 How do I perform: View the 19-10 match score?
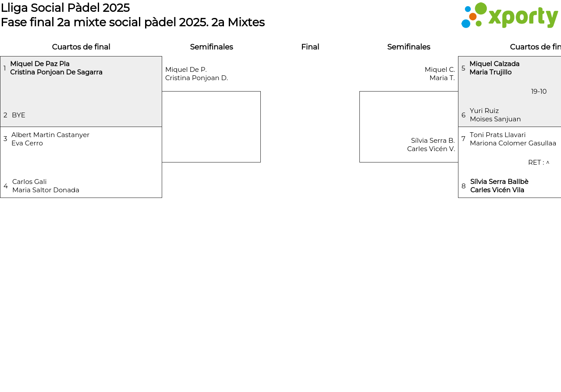pyautogui.click(x=539, y=92)
